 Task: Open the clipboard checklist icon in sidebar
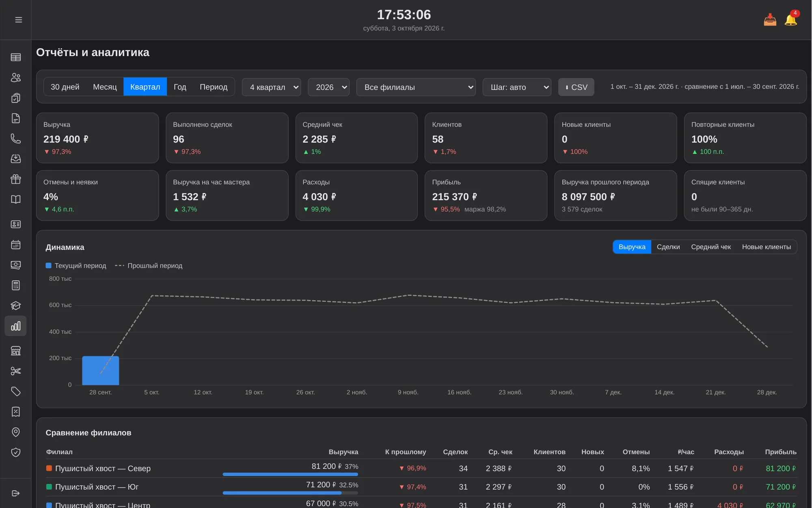pyautogui.click(x=15, y=98)
